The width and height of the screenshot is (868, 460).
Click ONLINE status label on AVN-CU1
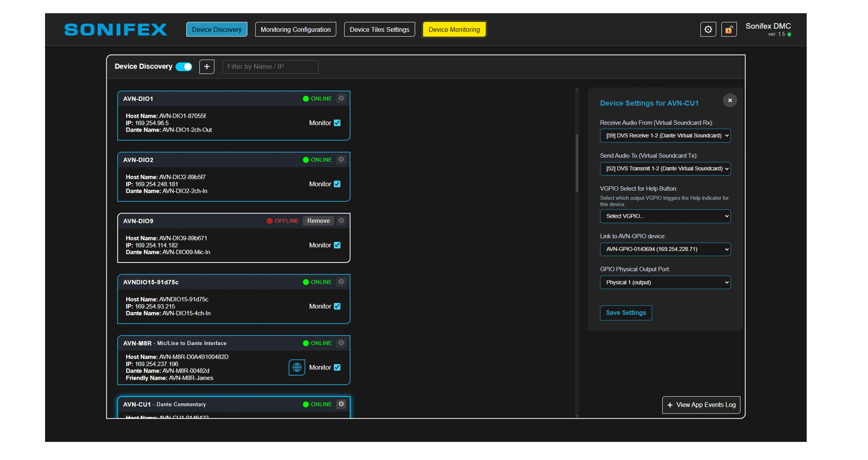(x=321, y=404)
